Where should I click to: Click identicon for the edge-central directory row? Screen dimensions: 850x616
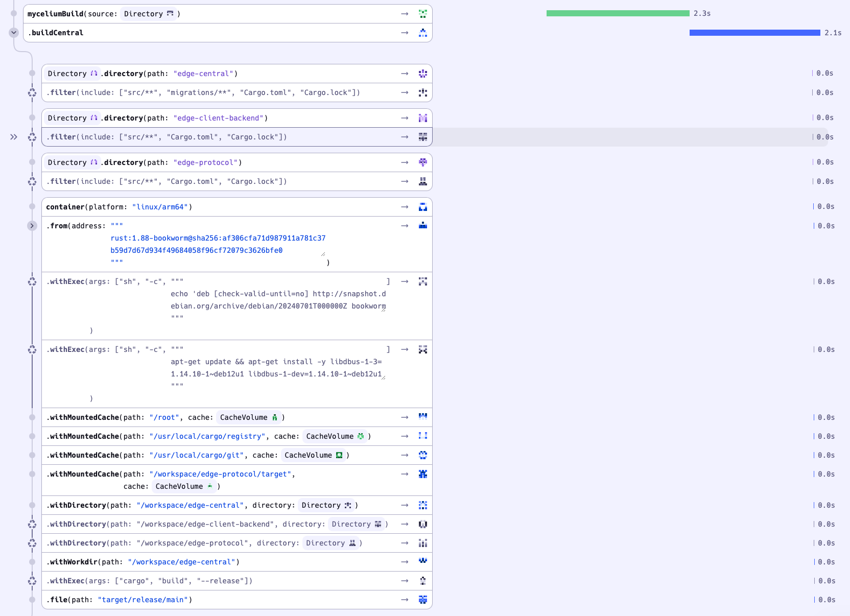(x=422, y=74)
